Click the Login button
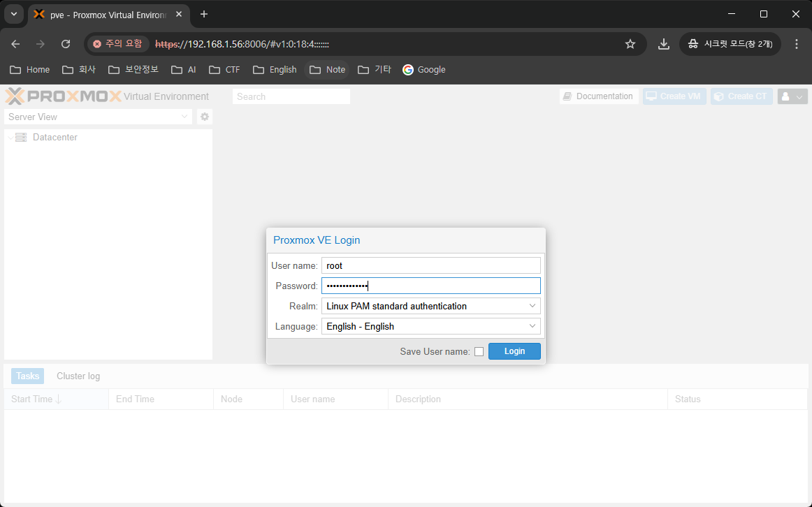Image resolution: width=812 pixels, height=507 pixels. (x=514, y=351)
